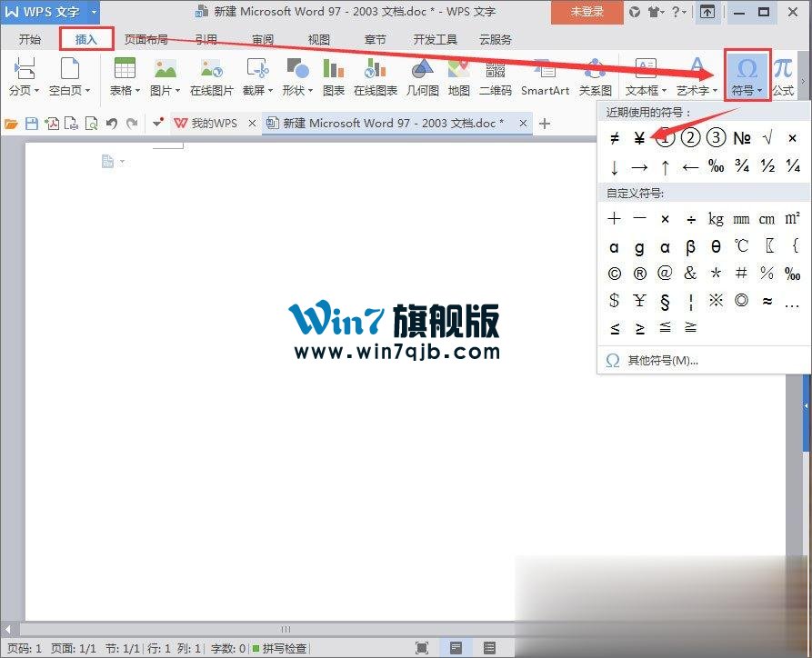The width and height of the screenshot is (812, 658).
Task: Start screen capture (截屏)
Action: 257,76
